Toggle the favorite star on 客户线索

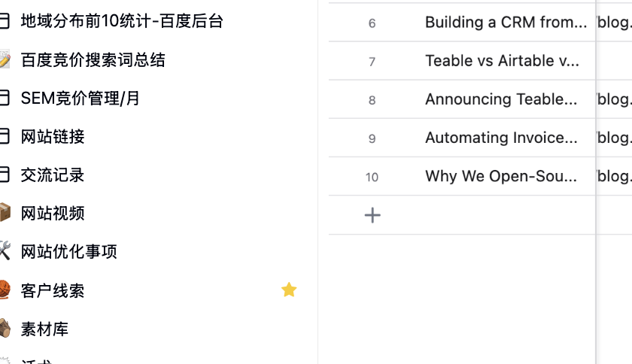(289, 290)
